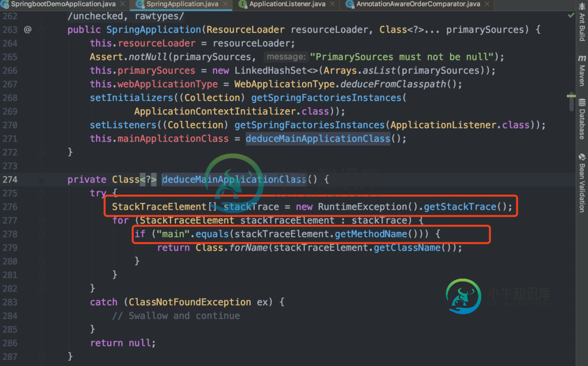Click fold end marker on line 281
The width and height of the screenshot is (588, 366).
[41, 275]
